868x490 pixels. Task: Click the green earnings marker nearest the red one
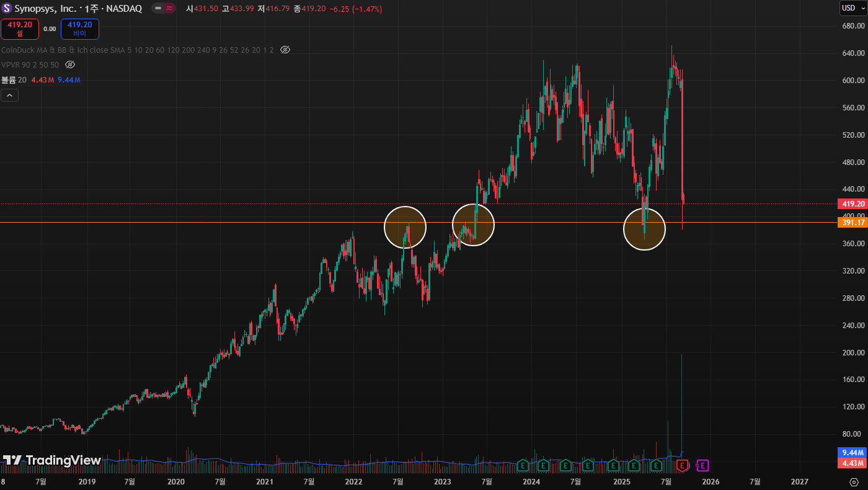click(x=656, y=465)
